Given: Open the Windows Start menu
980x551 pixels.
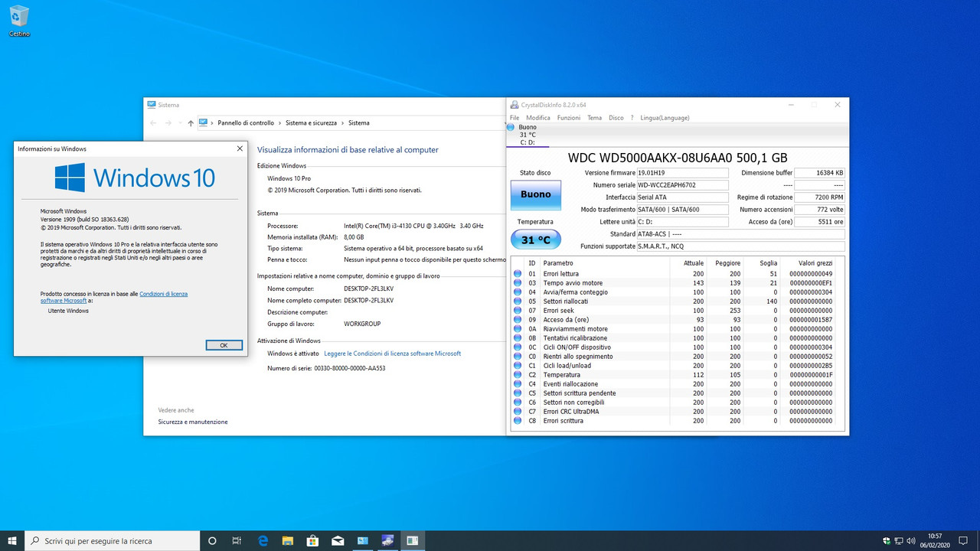Looking at the screenshot, I should click(12, 540).
